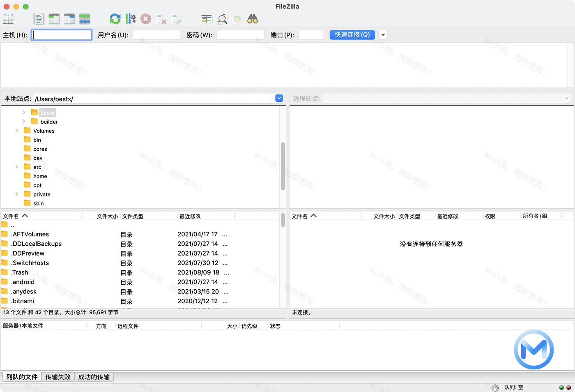Select the .AFTVolumes folder row
The width and height of the screenshot is (575, 392).
140,234
